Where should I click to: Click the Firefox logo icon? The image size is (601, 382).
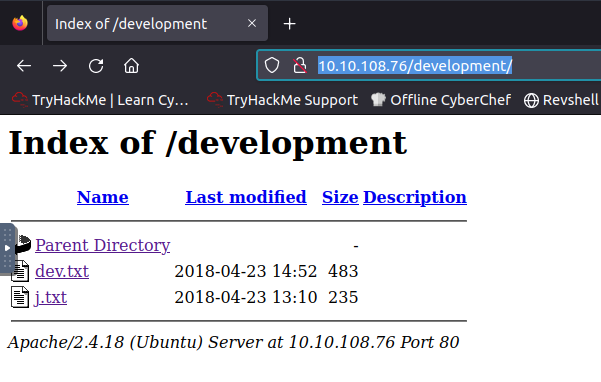click(20, 23)
